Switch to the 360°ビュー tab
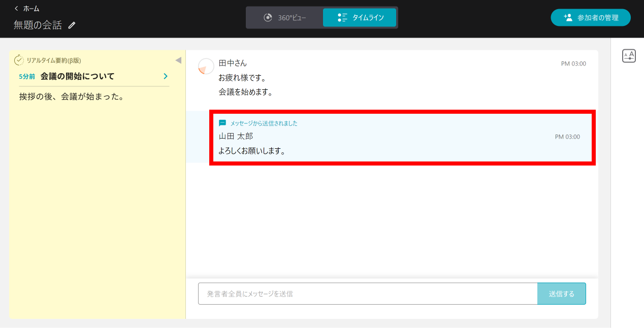The height and width of the screenshot is (328, 644). coord(284,17)
